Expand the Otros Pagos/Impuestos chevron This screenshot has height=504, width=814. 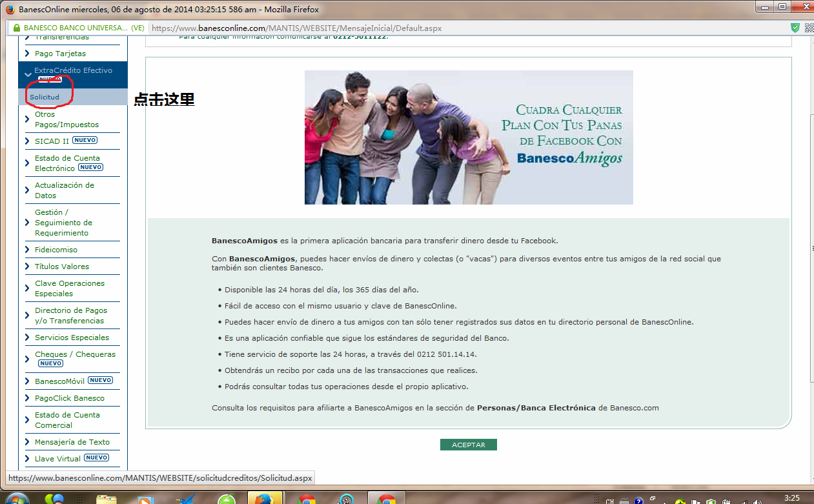pos(28,119)
